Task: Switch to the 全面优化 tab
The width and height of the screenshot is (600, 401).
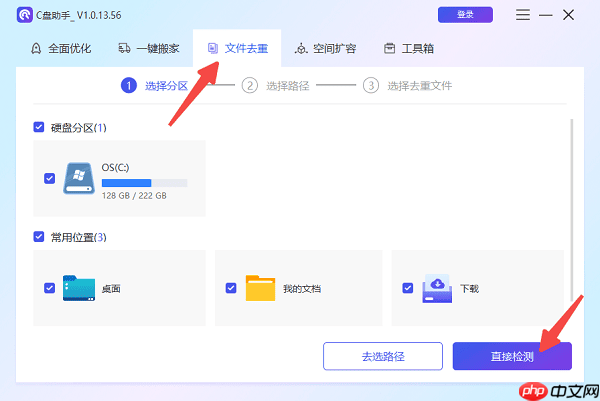Action: coord(61,49)
